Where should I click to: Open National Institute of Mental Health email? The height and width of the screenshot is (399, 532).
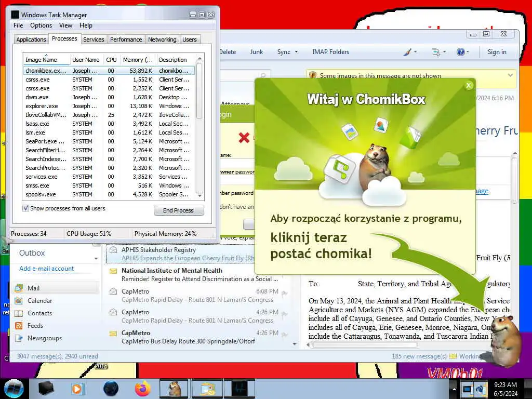[x=198, y=275]
